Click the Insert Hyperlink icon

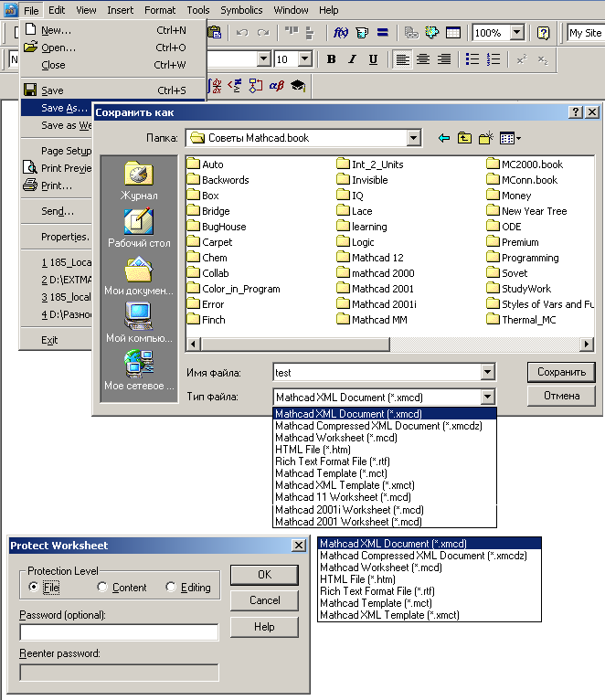[411, 33]
